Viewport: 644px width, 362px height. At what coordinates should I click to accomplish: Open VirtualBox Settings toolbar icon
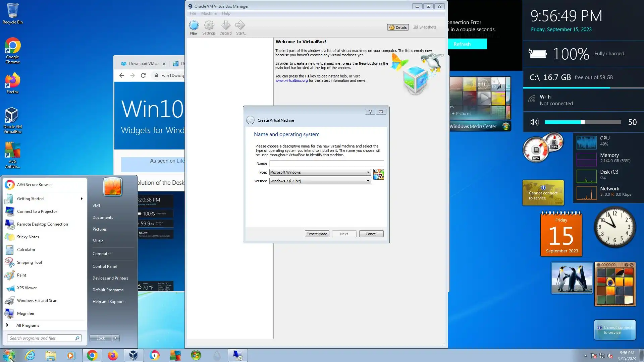[x=209, y=27]
